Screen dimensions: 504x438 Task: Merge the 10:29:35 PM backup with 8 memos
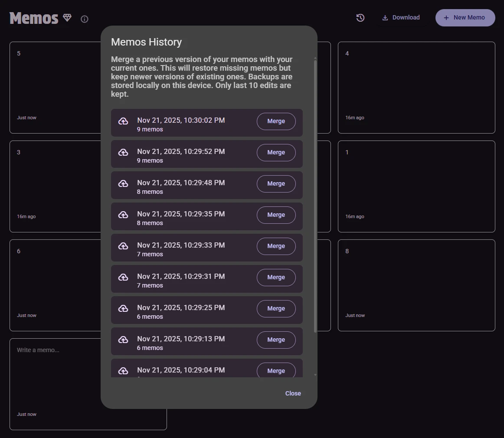[x=276, y=215]
